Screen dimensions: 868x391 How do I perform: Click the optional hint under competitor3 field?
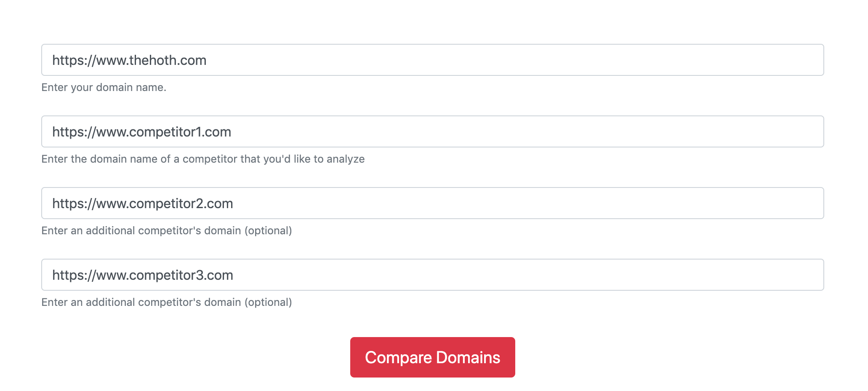pos(167,302)
